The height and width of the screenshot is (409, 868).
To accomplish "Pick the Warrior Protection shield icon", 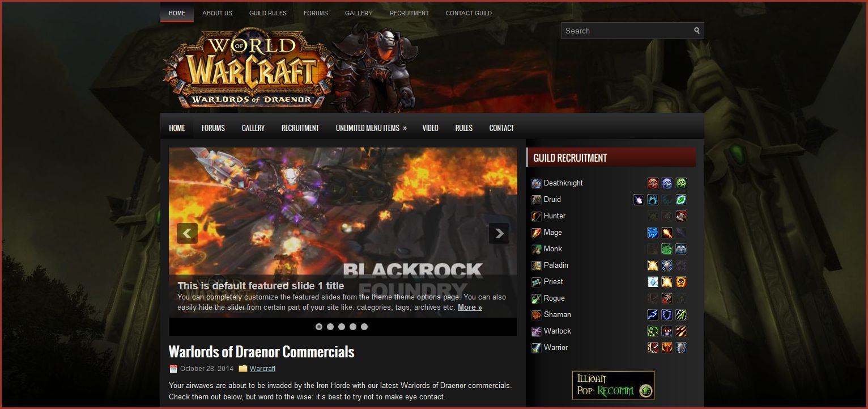I will [x=681, y=348].
